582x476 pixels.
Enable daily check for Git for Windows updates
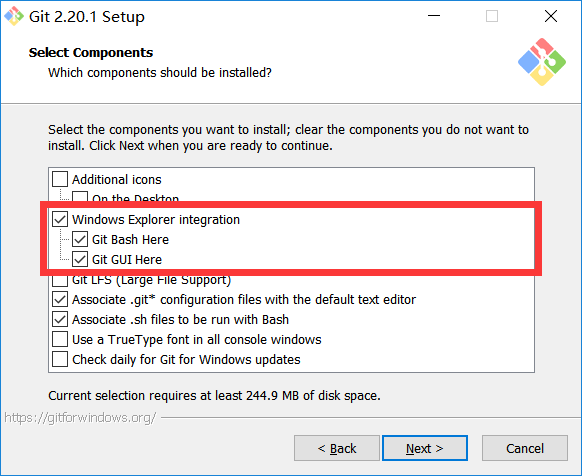click(60, 359)
